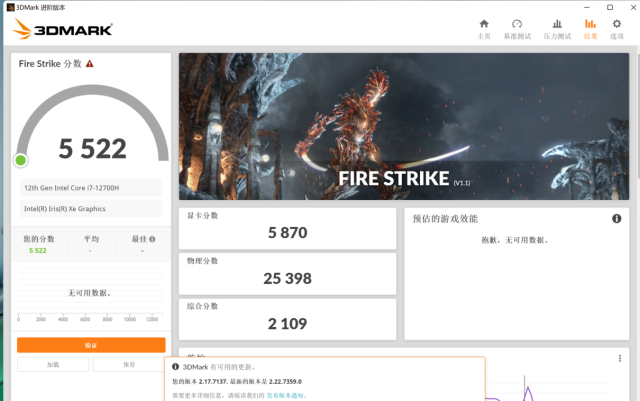Click the graphics score 5 870 card

tap(287, 228)
